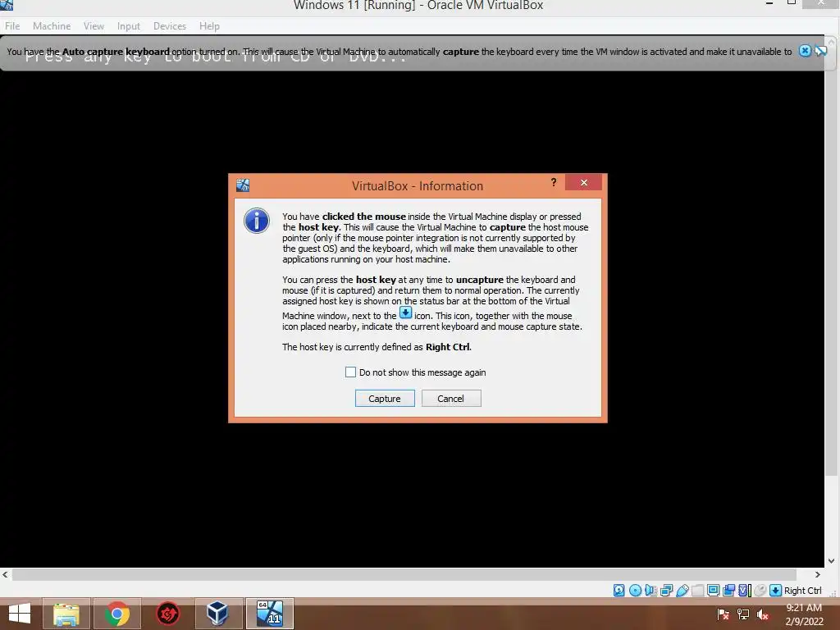The width and height of the screenshot is (840, 630).
Task: Click the horizontal scrollbar right arrow
Action: tap(818, 574)
